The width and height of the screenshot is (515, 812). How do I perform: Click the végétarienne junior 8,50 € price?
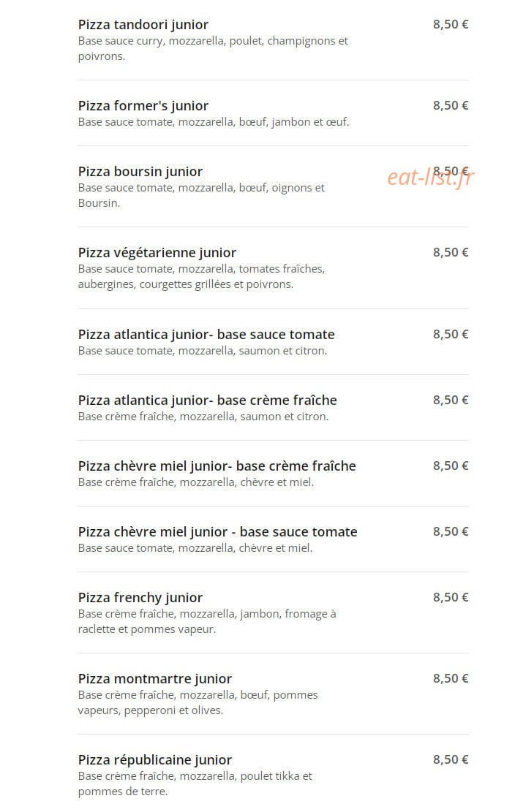pos(451,253)
